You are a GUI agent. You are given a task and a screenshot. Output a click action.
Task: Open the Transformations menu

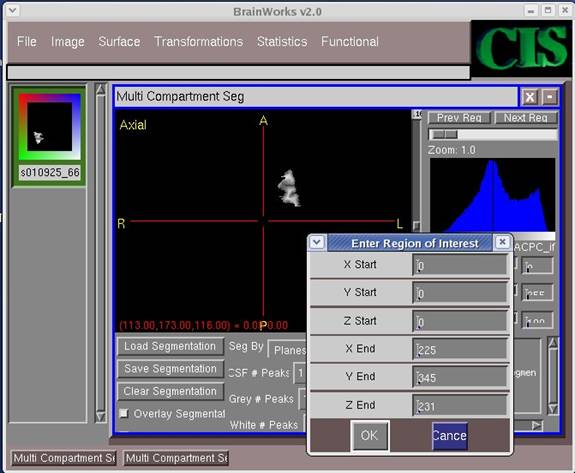point(198,41)
